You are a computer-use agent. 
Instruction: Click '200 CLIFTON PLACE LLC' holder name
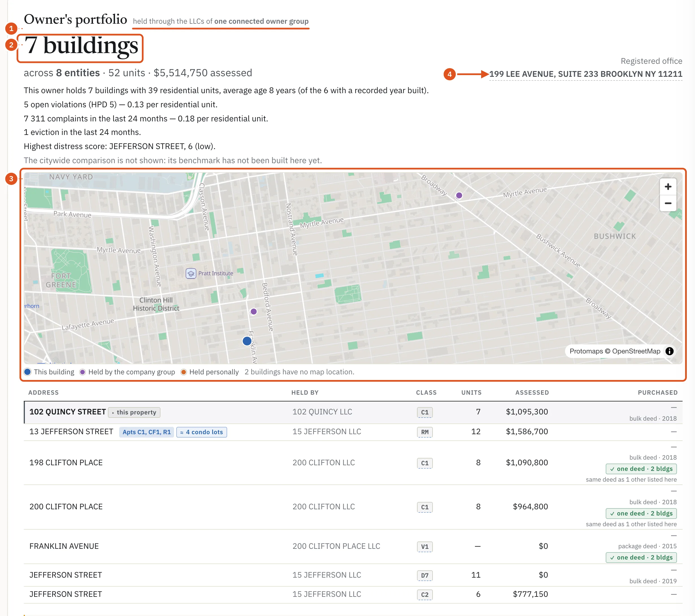(336, 546)
